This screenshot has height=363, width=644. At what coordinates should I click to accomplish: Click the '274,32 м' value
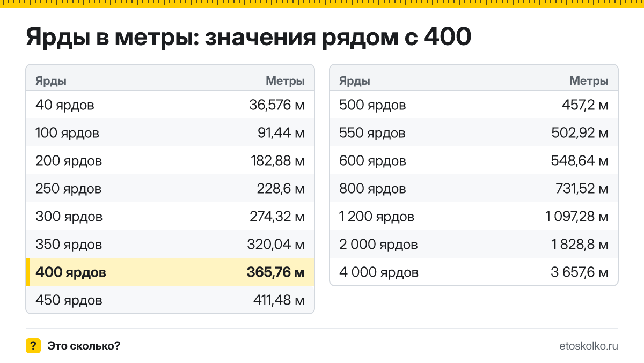277,217
